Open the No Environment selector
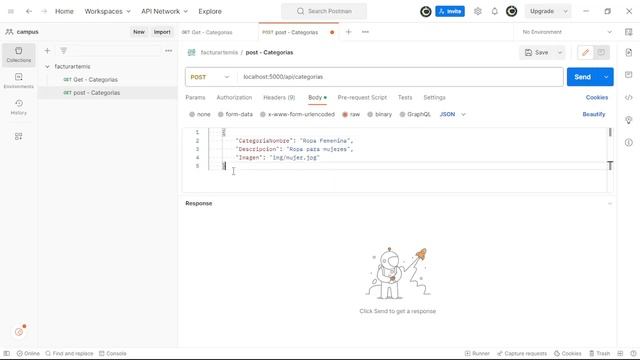 pos(567,32)
